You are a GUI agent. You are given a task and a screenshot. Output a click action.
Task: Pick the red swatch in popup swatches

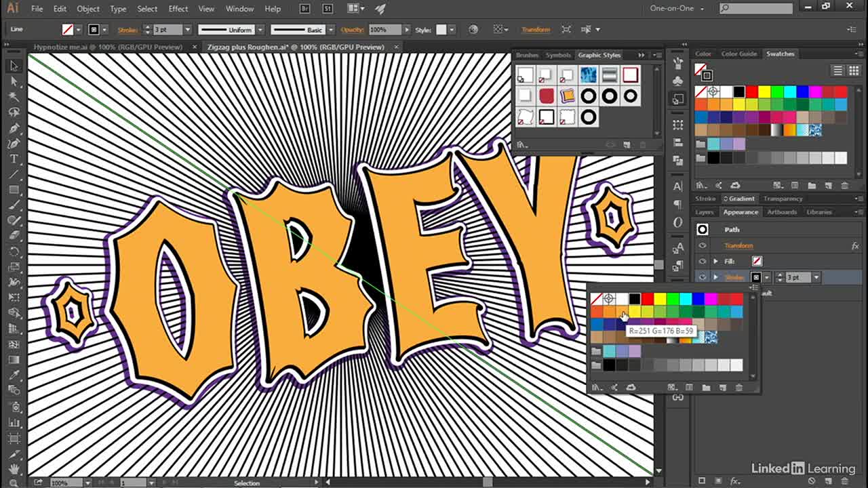pos(648,299)
